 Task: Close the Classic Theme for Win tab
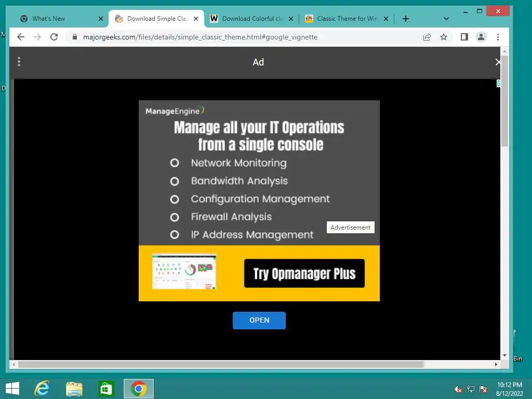click(386, 19)
